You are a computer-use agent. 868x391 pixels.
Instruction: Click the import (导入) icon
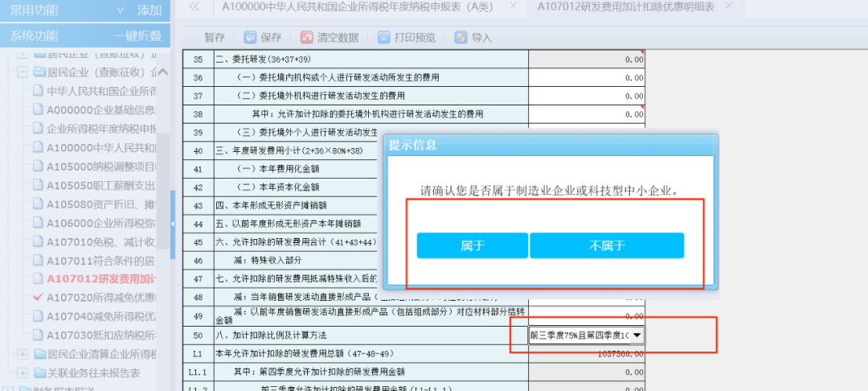[x=461, y=37]
